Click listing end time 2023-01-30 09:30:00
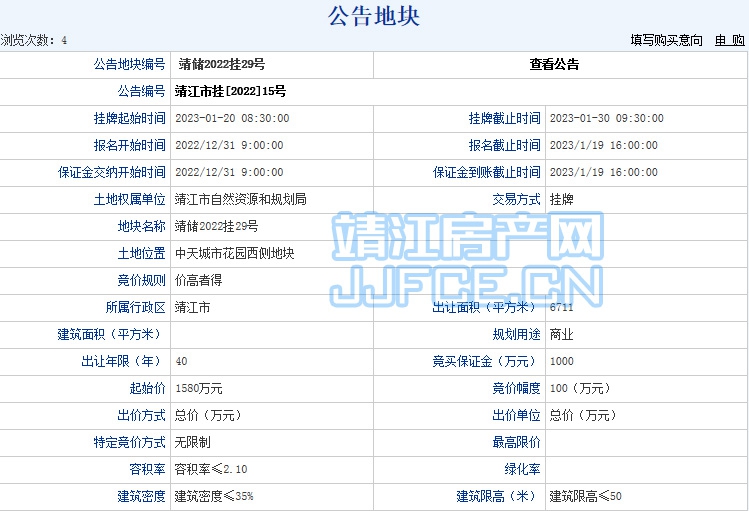Screen dimensions: 749x511 607,118
